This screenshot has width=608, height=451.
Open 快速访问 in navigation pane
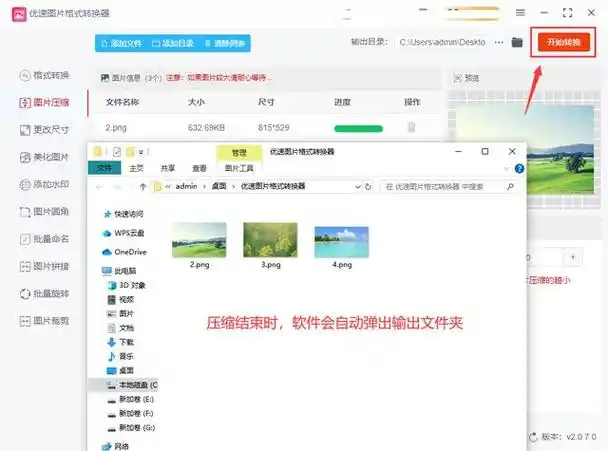coord(124,214)
